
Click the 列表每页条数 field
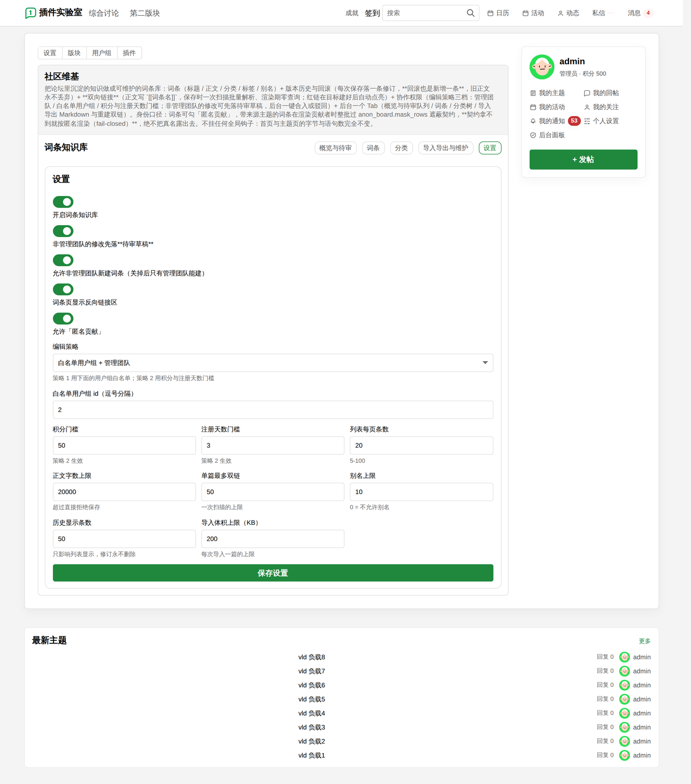coord(422,445)
